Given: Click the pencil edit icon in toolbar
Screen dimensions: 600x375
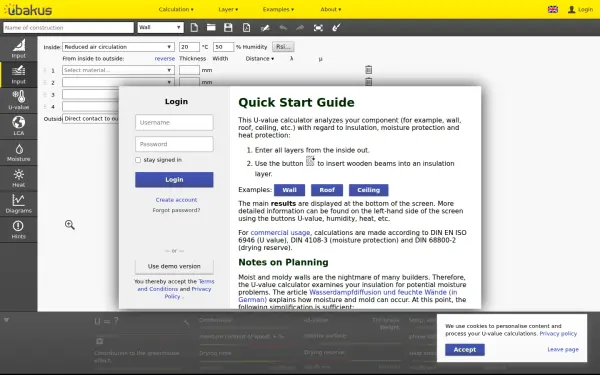Looking at the screenshot, I should pyautogui.click(x=265, y=28).
